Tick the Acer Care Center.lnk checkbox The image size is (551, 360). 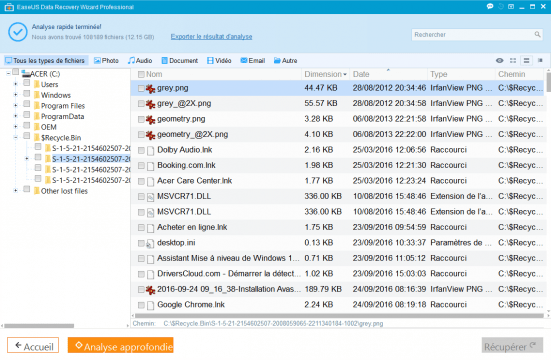click(x=141, y=181)
